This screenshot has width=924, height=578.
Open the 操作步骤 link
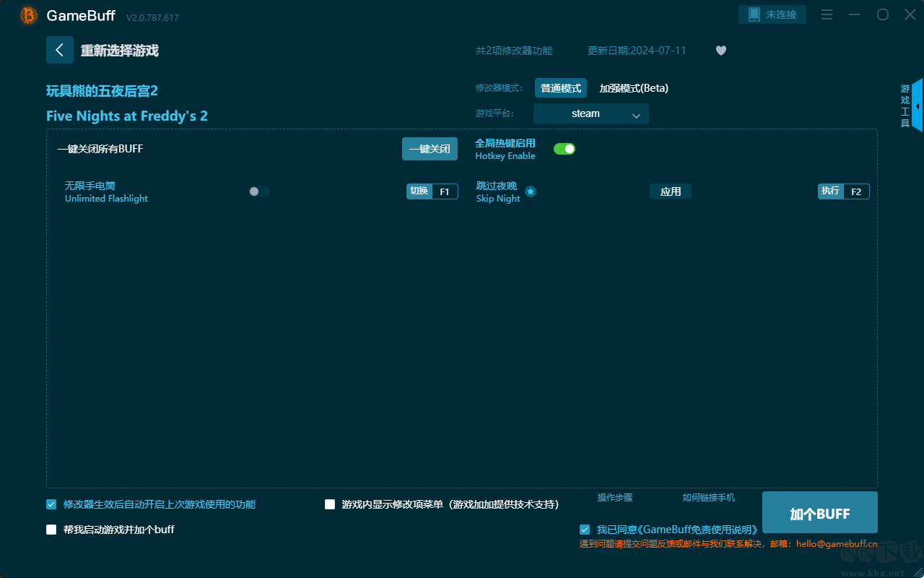[x=615, y=498]
